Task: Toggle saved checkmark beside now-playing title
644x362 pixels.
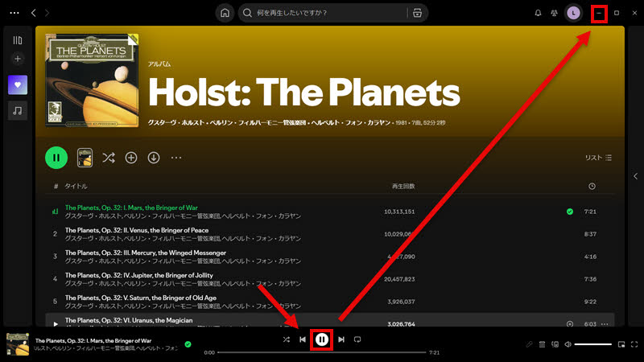Action: pyautogui.click(x=188, y=344)
